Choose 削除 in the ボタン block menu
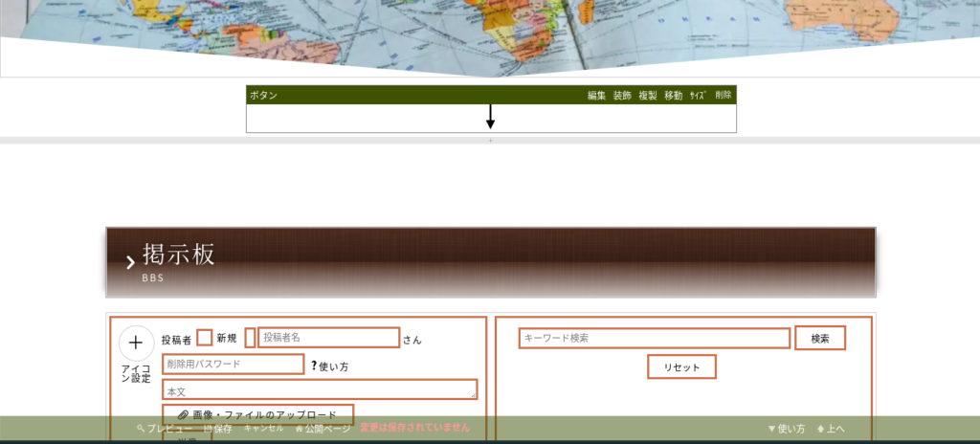Screen dimensions: 980x444 [724, 96]
